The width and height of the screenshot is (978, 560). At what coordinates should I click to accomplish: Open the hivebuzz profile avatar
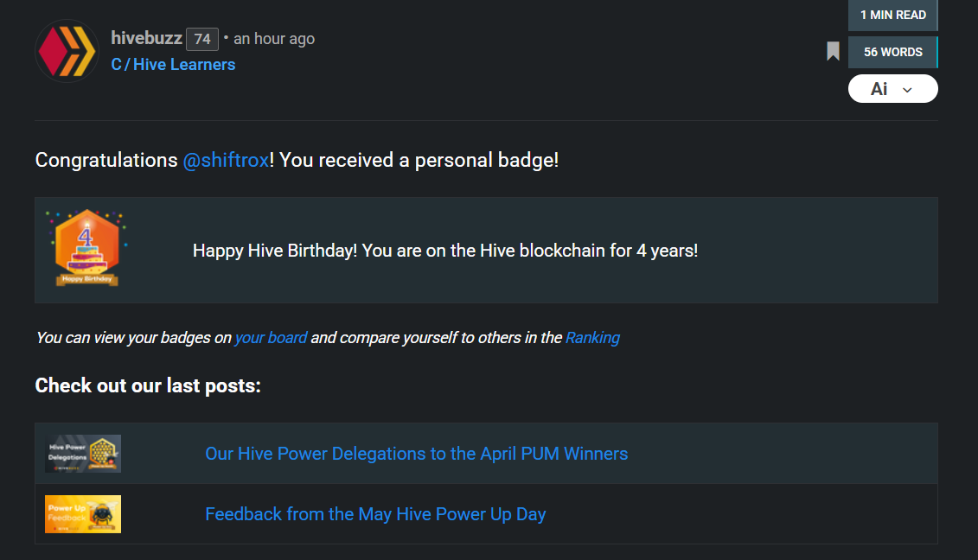[67, 51]
